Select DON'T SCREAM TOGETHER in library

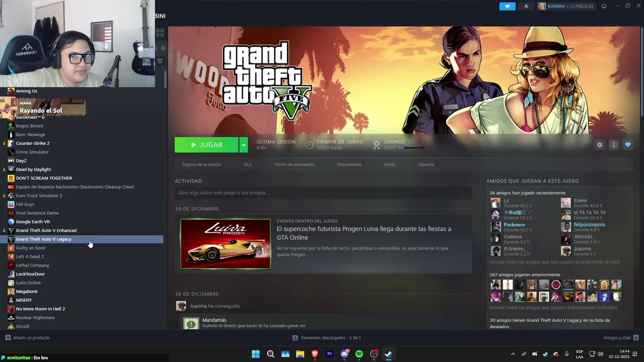(44, 178)
